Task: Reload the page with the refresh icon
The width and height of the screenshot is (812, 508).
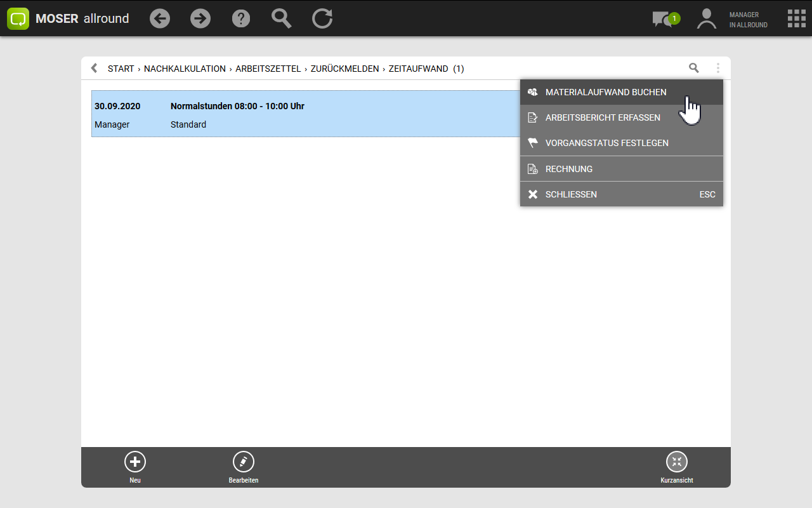Action: coord(322,18)
